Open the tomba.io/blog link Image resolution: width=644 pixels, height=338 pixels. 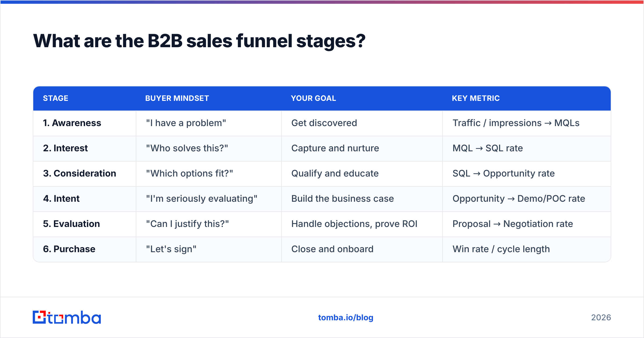(x=346, y=318)
